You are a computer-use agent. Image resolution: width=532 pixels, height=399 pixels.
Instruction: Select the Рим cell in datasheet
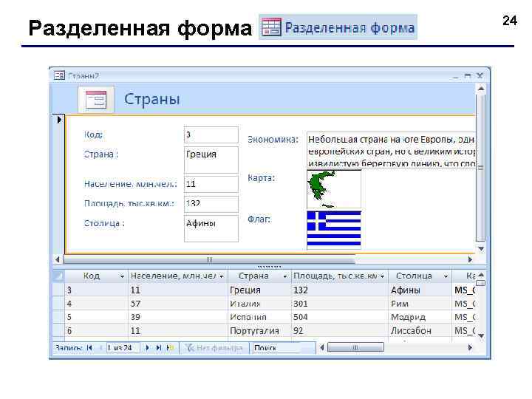pos(420,304)
